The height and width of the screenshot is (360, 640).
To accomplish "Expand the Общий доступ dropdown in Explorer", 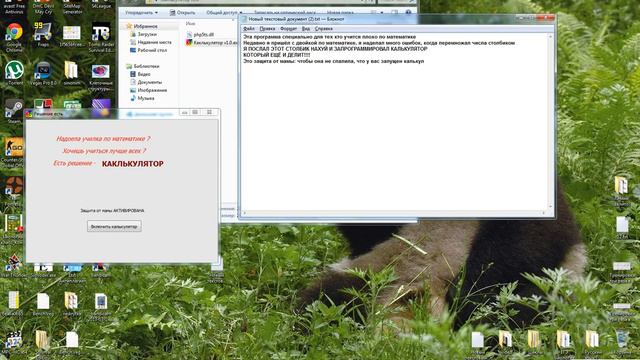I will [x=224, y=13].
